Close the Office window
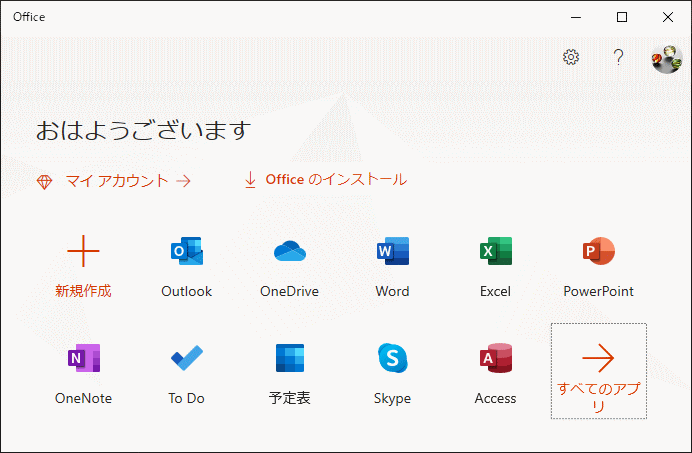Screen dimensions: 692x453 668,17
